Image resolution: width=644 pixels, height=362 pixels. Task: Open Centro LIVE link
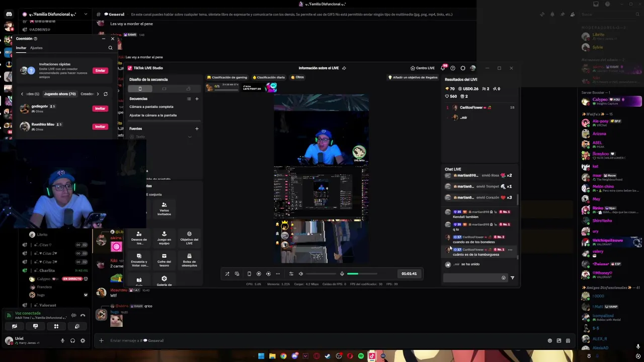pyautogui.click(x=423, y=68)
